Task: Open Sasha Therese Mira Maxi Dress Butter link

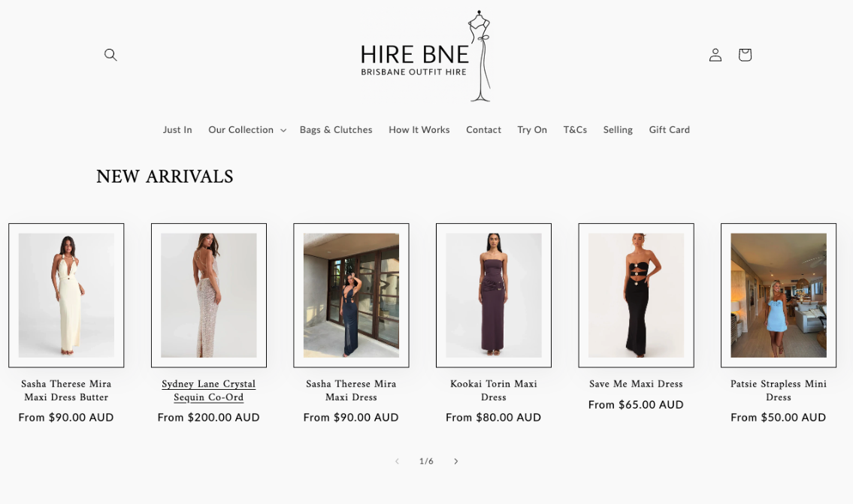Action: 66,391
